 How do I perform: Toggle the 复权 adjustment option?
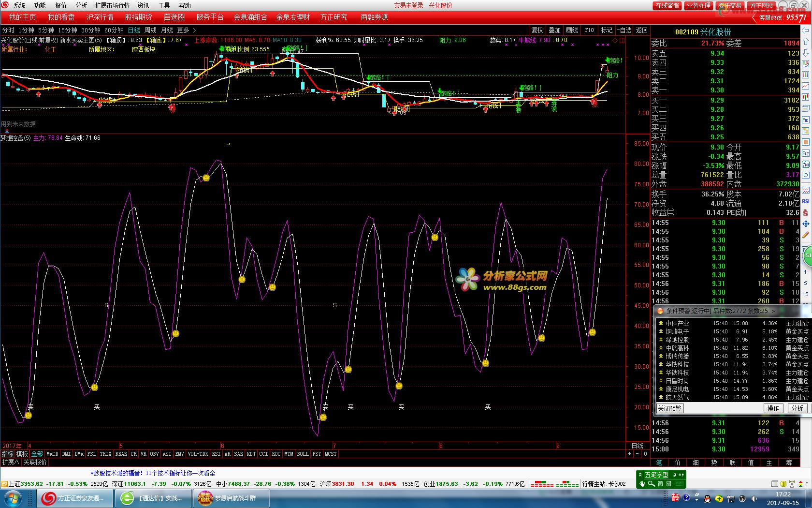click(x=537, y=30)
